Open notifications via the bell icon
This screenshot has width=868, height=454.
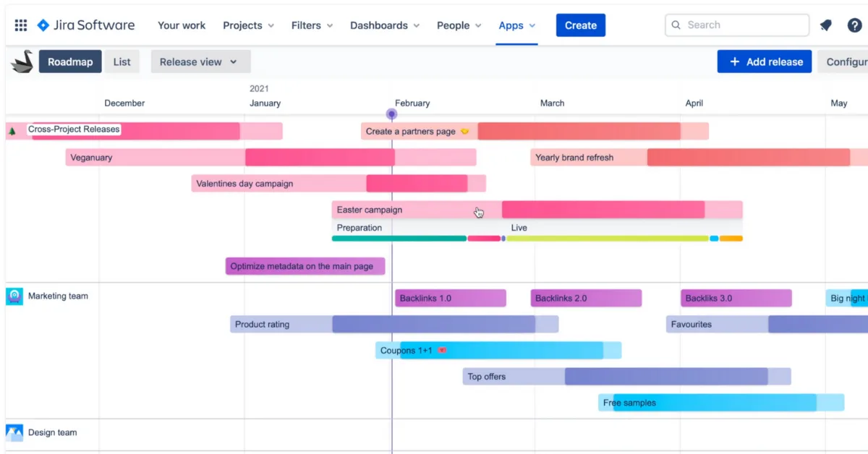(x=825, y=25)
